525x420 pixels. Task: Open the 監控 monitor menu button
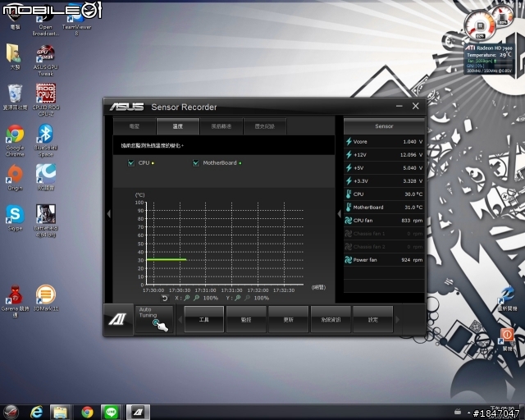(x=246, y=320)
